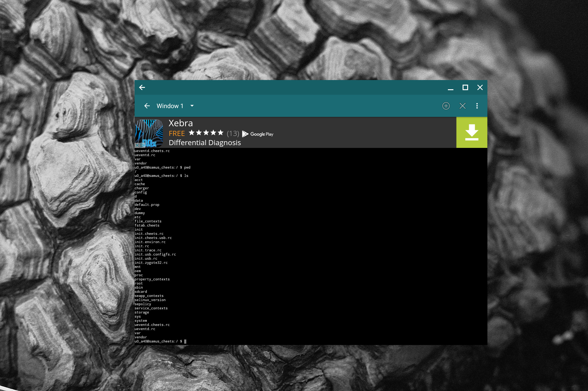The image size is (588, 391).
Task: Click the download button for Xebra
Action: coord(472,132)
